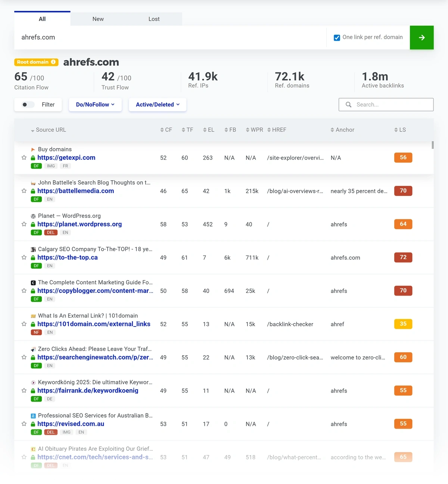Screen dimensions: 448x484
Task: Submit with the green arrow button
Action: click(422, 37)
